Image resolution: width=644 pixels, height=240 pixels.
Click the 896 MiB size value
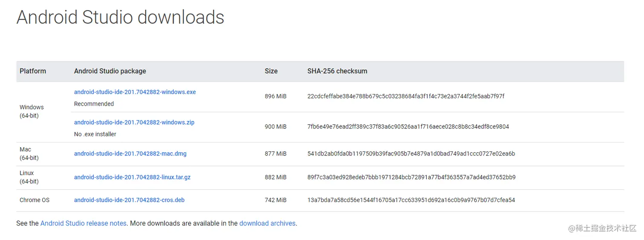point(276,96)
